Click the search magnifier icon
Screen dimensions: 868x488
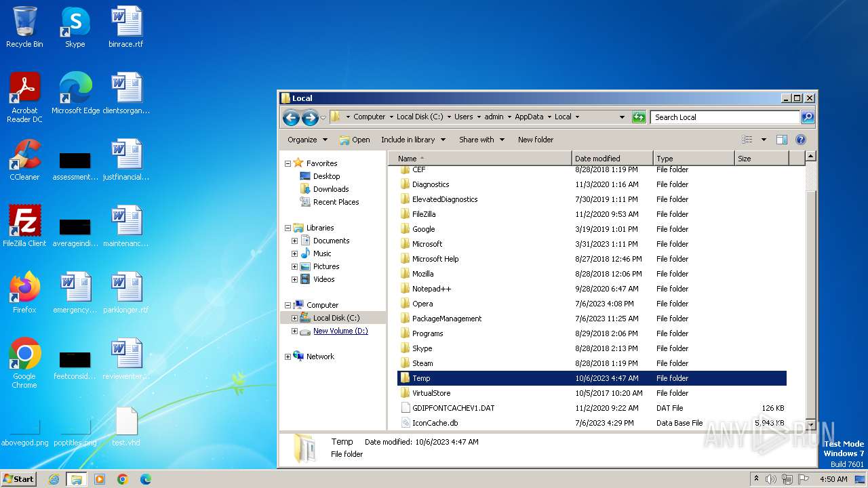tap(807, 117)
